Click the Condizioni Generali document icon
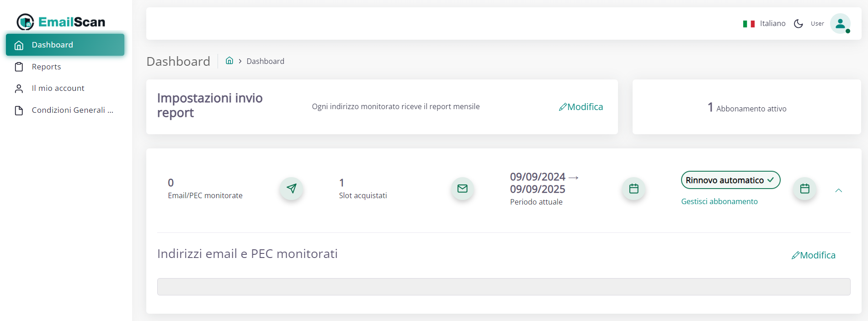 [x=19, y=111]
